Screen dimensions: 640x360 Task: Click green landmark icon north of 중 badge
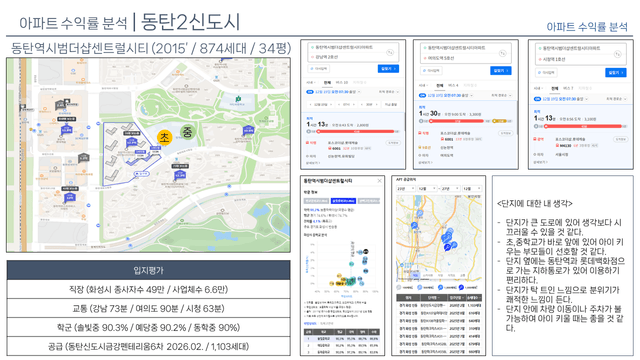(x=238, y=99)
